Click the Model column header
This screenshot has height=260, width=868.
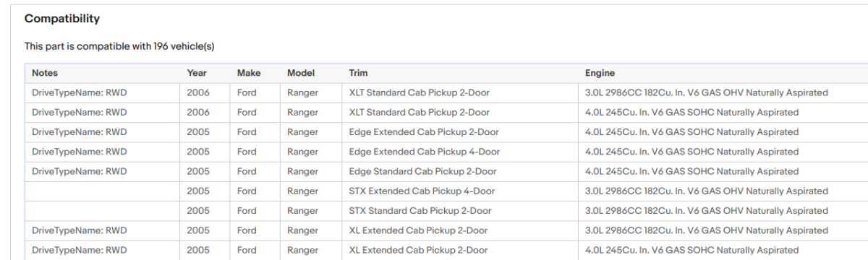tap(300, 73)
